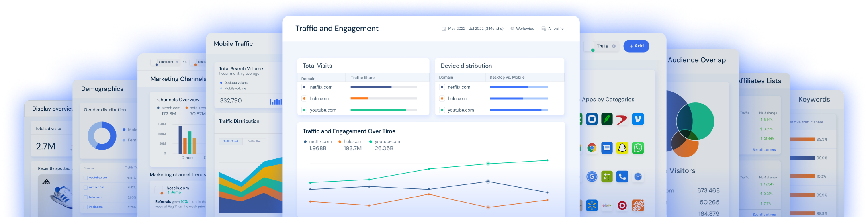The width and height of the screenshot is (868, 217).
Task: Click the globe icon next to Worldwide
Action: (512, 29)
